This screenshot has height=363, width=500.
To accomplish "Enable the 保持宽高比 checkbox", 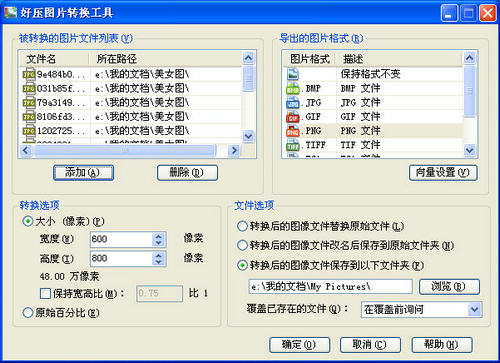I will [45, 294].
